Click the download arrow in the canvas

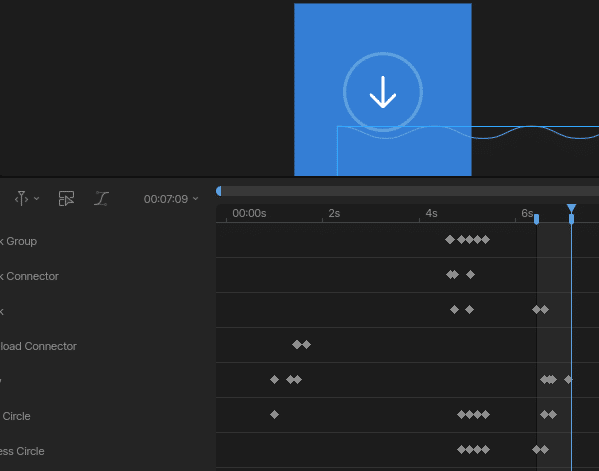(x=383, y=92)
